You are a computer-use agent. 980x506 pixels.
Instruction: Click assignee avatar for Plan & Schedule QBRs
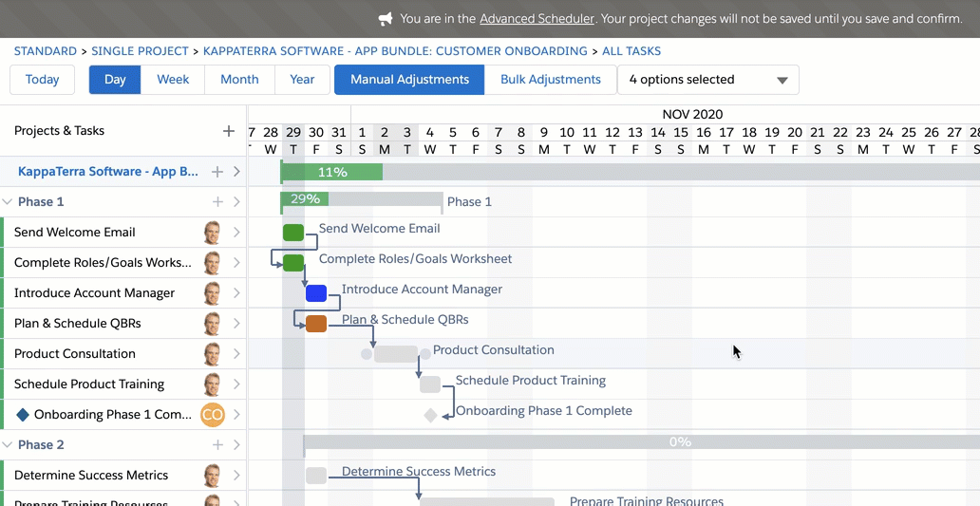tap(212, 324)
